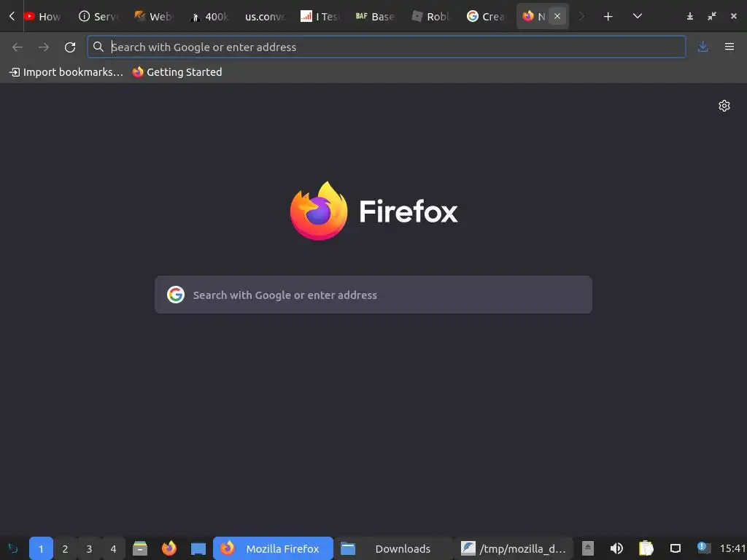This screenshot has width=747, height=560.
Task: Click the Google icon in search box
Action: click(176, 295)
